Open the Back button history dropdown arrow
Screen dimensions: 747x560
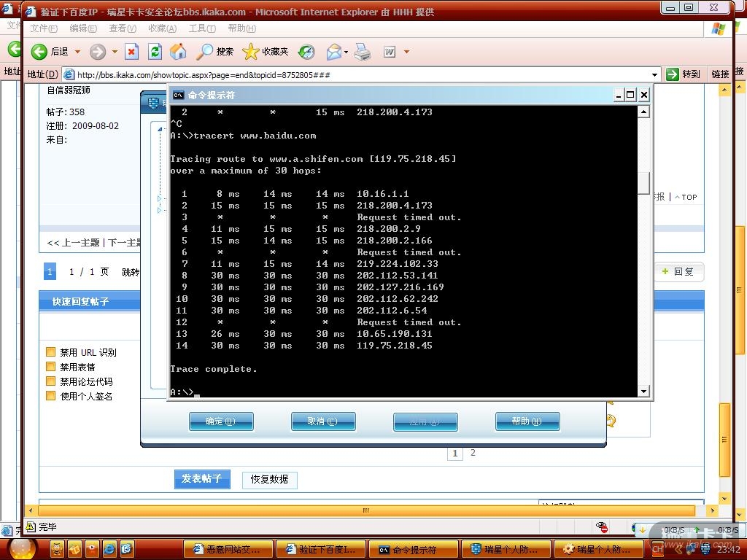click(x=77, y=52)
